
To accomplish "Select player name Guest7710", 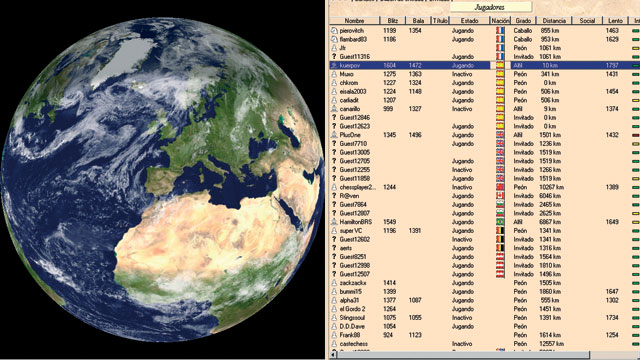I will (353, 144).
